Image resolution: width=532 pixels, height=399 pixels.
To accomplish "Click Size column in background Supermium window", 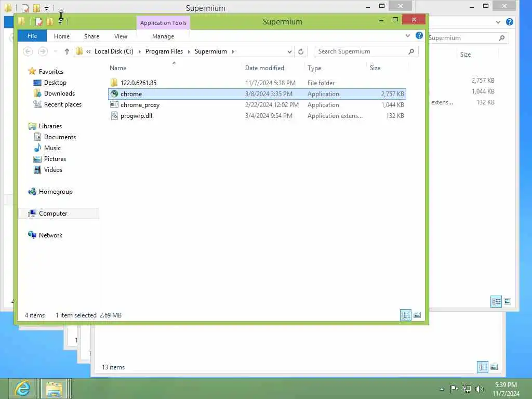I will (465, 54).
